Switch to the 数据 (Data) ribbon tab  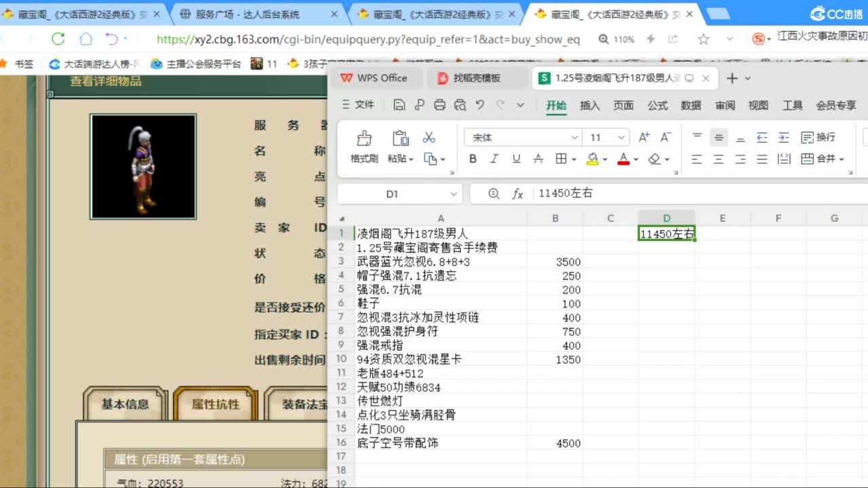(691, 105)
